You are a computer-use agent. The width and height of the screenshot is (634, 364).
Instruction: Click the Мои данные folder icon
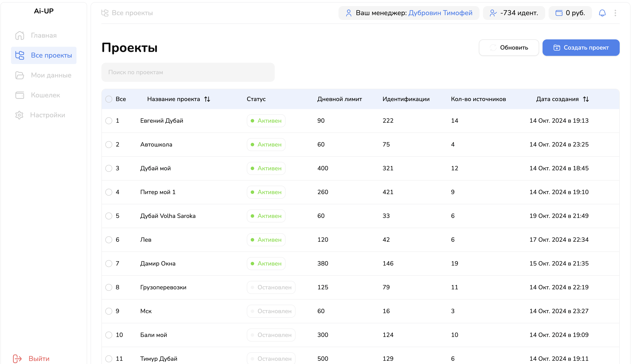click(x=20, y=75)
